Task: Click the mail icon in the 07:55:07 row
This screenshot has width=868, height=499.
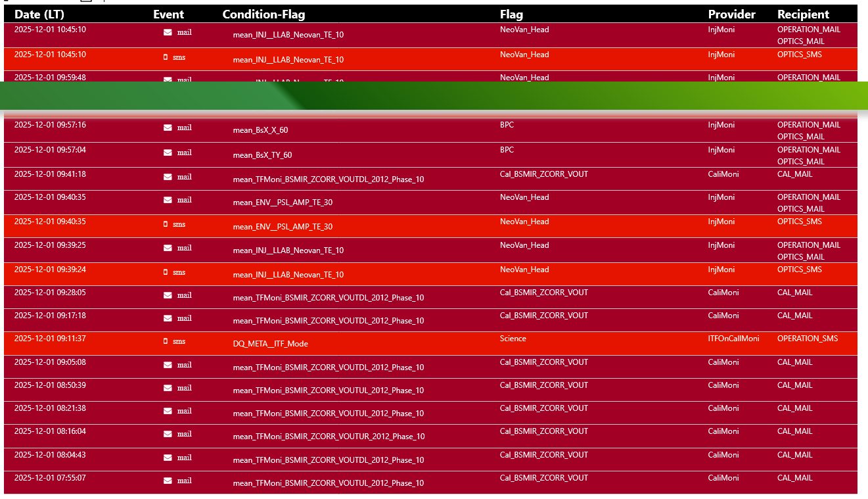Action: click(168, 481)
